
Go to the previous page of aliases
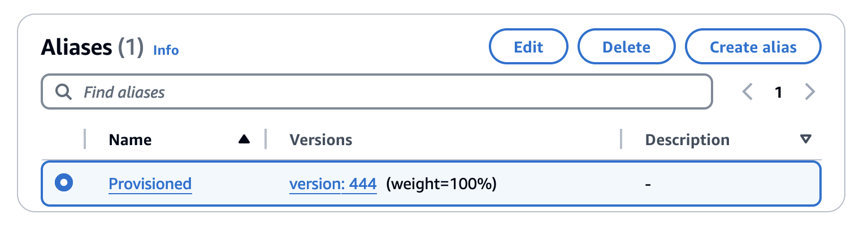click(748, 92)
